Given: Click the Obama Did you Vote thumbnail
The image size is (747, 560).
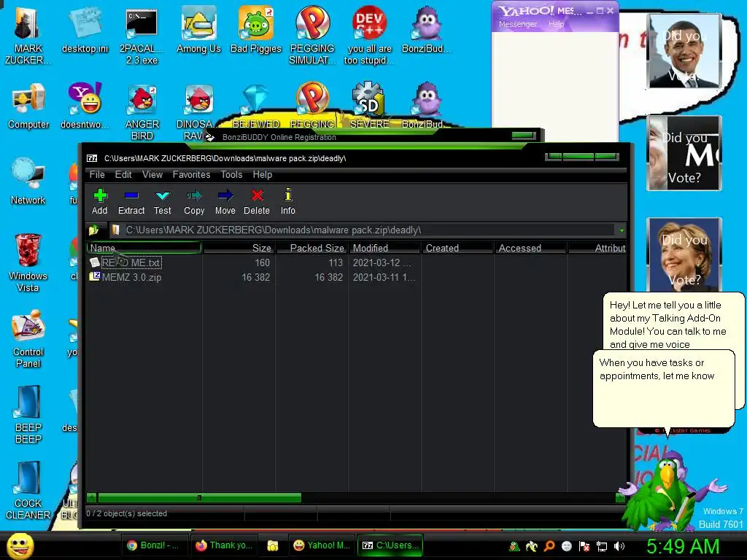Looking at the screenshot, I should 684,51.
